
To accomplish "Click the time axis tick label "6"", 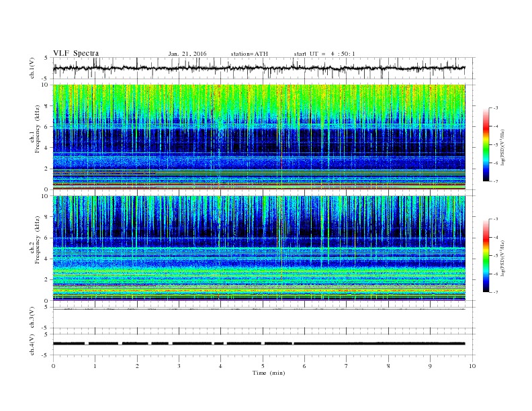I will point(304,366).
